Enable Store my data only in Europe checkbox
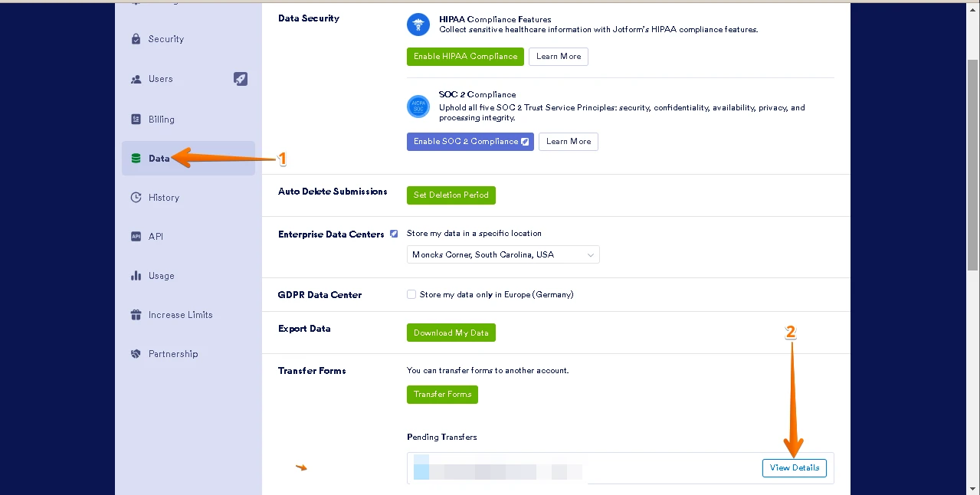The height and width of the screenshot is (495, 980). [x=411, y=294]
